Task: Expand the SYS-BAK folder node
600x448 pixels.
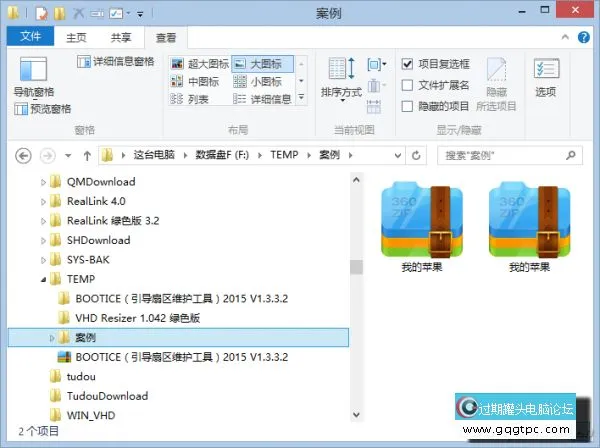Action: pyautogui.click(x=43, y=260)
